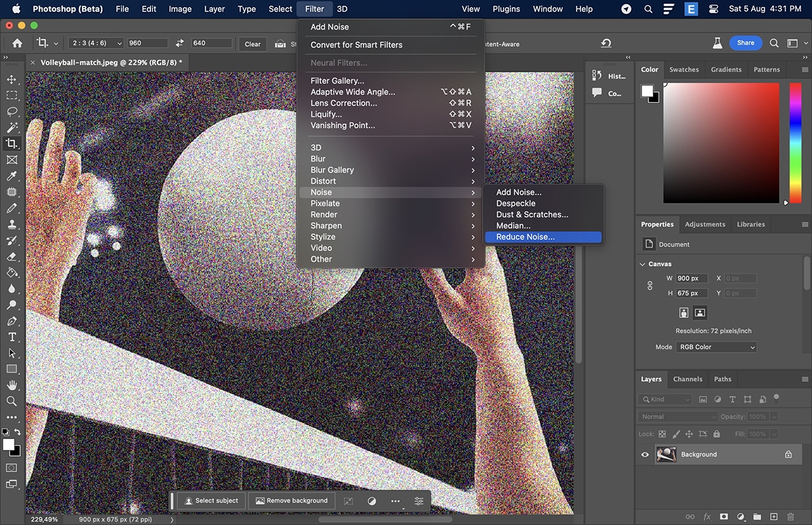Select the Lasso tool
812x525 pixels.
point(12,111)
